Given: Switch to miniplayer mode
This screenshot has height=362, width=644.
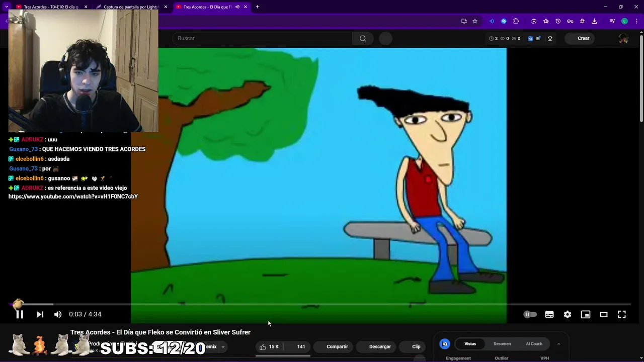Looking at the screenshot, I should [586, 314].
